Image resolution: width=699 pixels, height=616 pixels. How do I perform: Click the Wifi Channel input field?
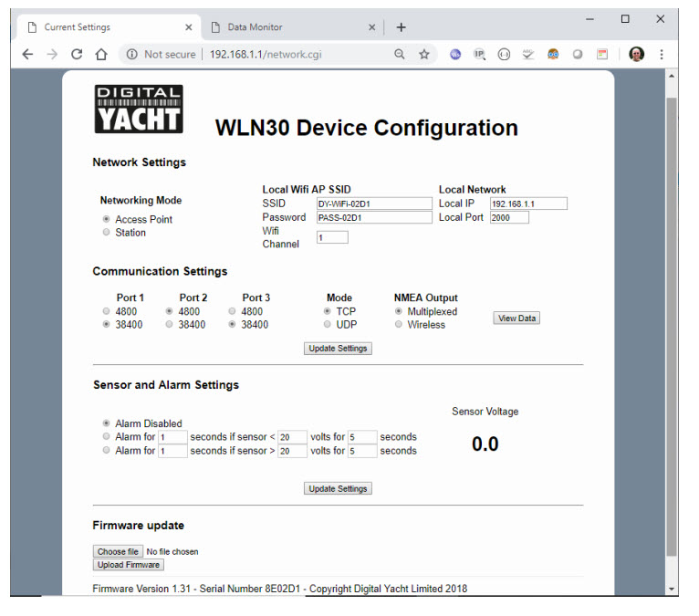click(x=332, y=237)
